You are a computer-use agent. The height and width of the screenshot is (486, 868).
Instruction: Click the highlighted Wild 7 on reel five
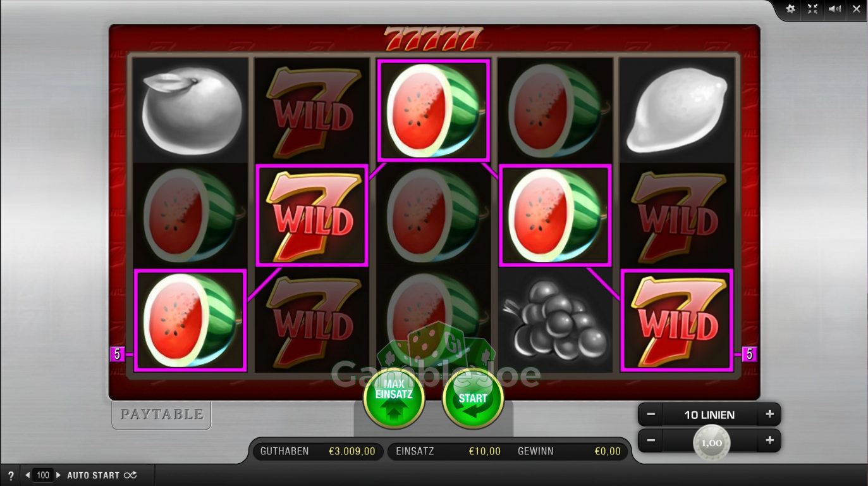676,320
